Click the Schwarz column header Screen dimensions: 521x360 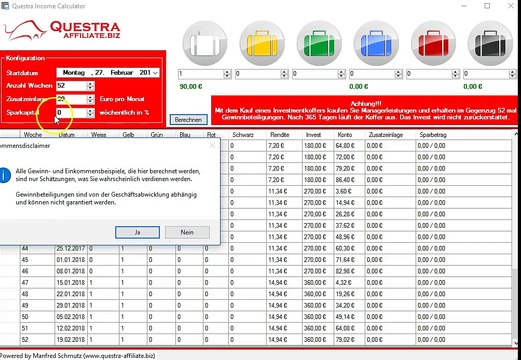[x=243, y=135]
